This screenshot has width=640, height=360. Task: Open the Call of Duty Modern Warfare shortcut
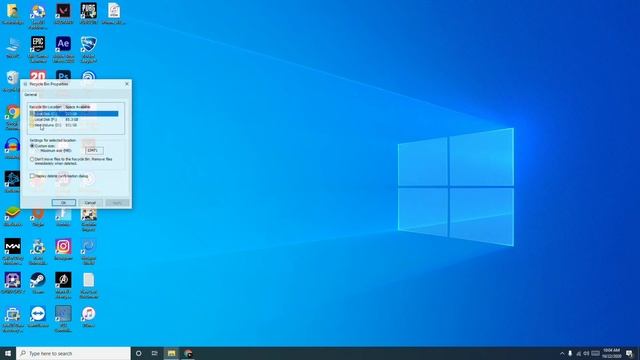13,250
